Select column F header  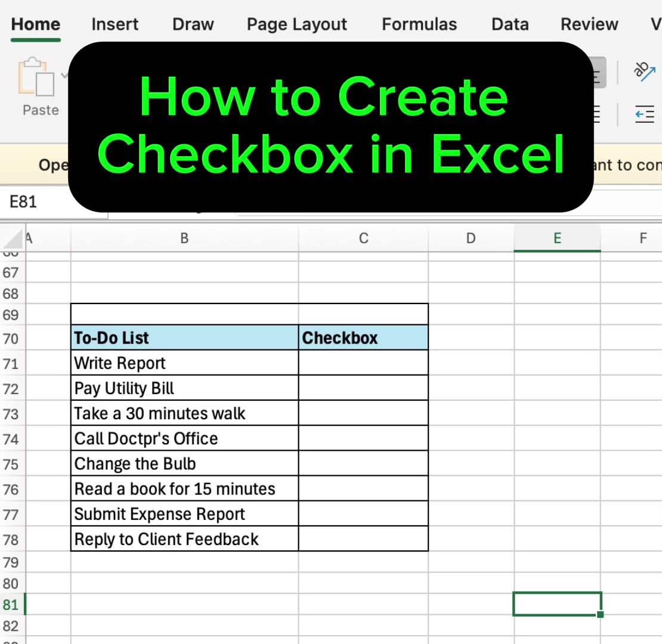click(x=632, y=238)
